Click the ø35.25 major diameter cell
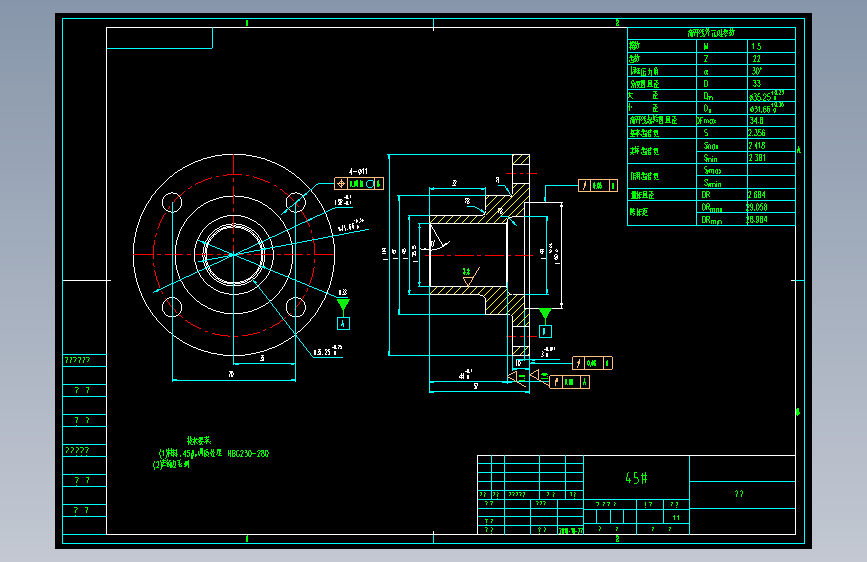This screenshot has height=562, width=867. point(771,96)
